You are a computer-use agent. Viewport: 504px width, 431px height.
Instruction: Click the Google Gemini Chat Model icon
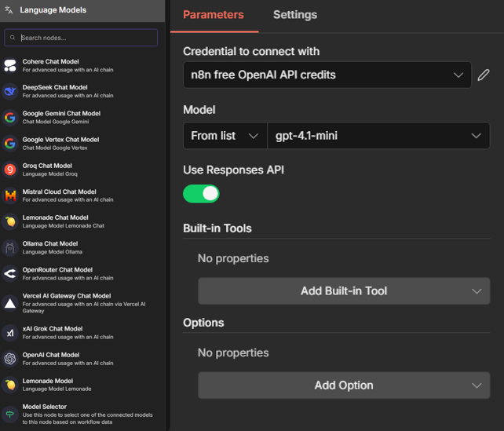[10, 117]
